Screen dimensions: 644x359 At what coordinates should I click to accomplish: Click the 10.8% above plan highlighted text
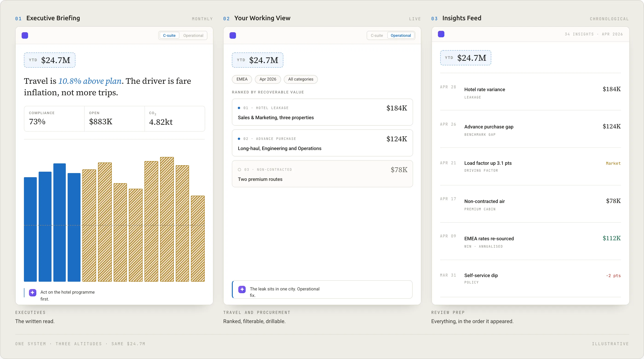pos(90,81)
